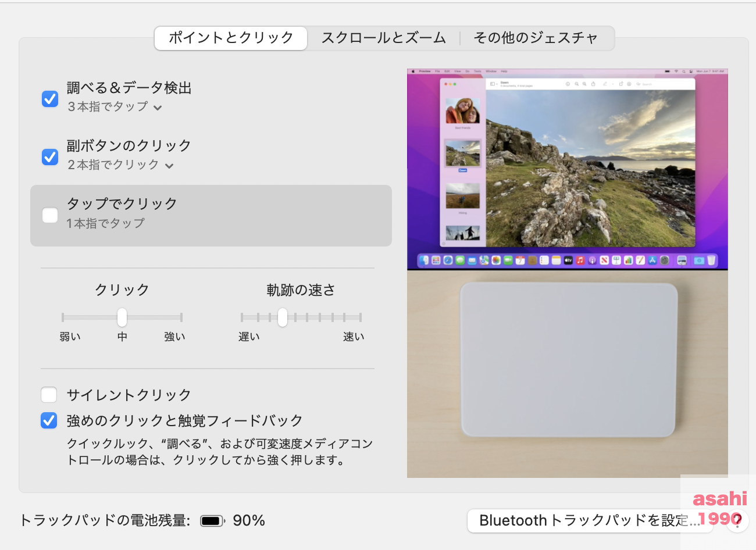The height and width of the screenshot is (550, 756).
Task: Open the スクロールとズーム tab
Action: point(384,38)
